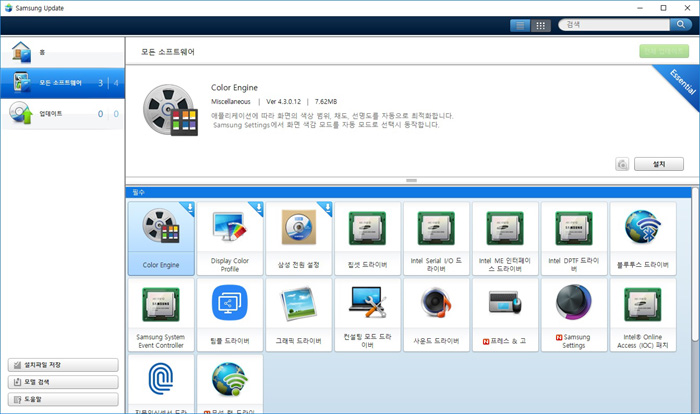Select the Color Engine tile

point(161,238)
